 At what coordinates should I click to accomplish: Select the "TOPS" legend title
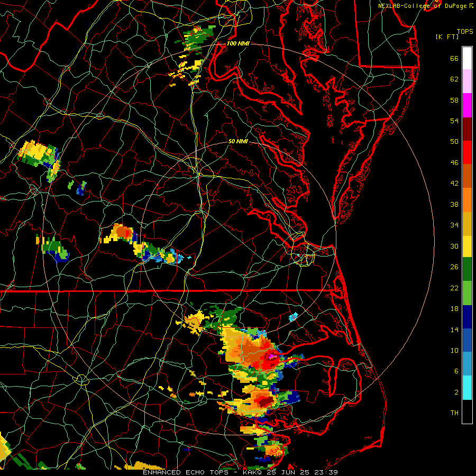pyautogui.click(x=465, y=31)
